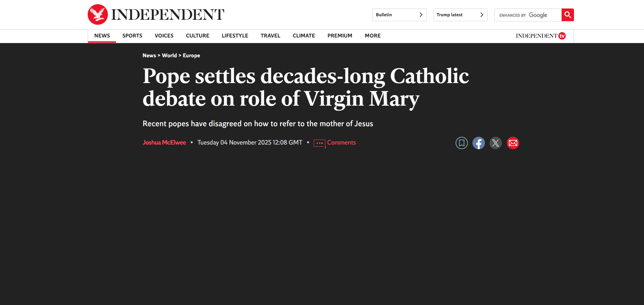Select the NEWS navigation tab

[x=102, y=36]
